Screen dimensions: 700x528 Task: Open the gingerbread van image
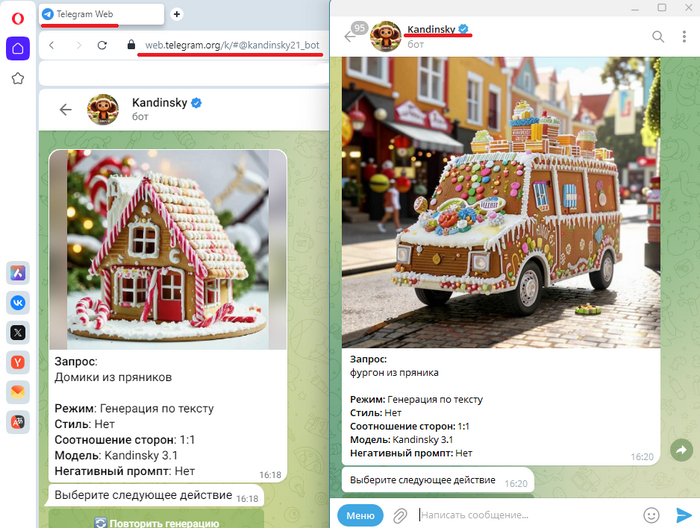[501, 202]
